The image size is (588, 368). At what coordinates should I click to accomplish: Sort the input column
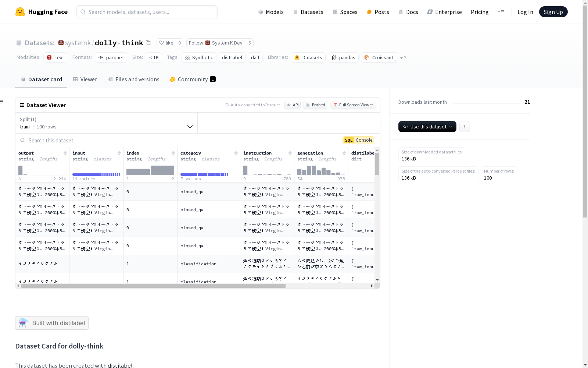[119, 153]
